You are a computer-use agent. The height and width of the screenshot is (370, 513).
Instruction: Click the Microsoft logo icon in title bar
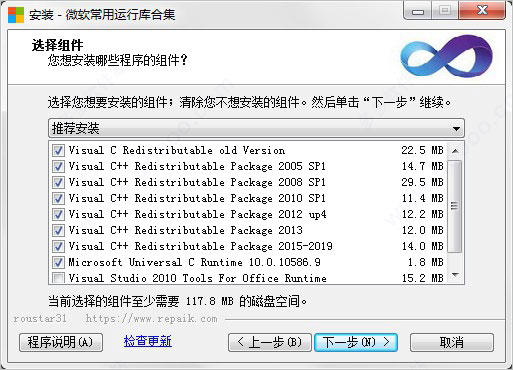[x=16, y=15]
